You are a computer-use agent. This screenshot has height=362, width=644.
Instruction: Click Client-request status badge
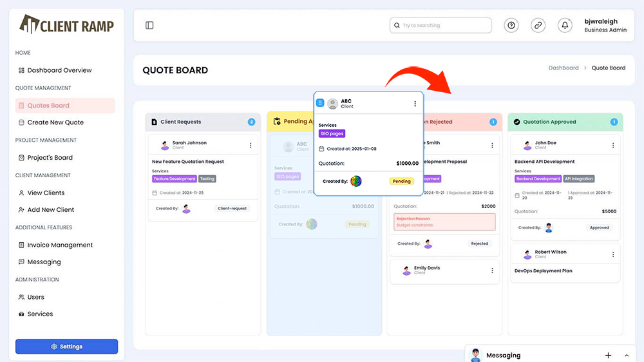click(232, 209)
